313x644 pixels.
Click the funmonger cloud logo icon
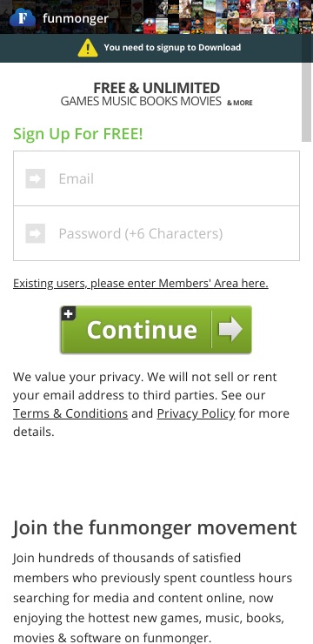click(22, 18)
